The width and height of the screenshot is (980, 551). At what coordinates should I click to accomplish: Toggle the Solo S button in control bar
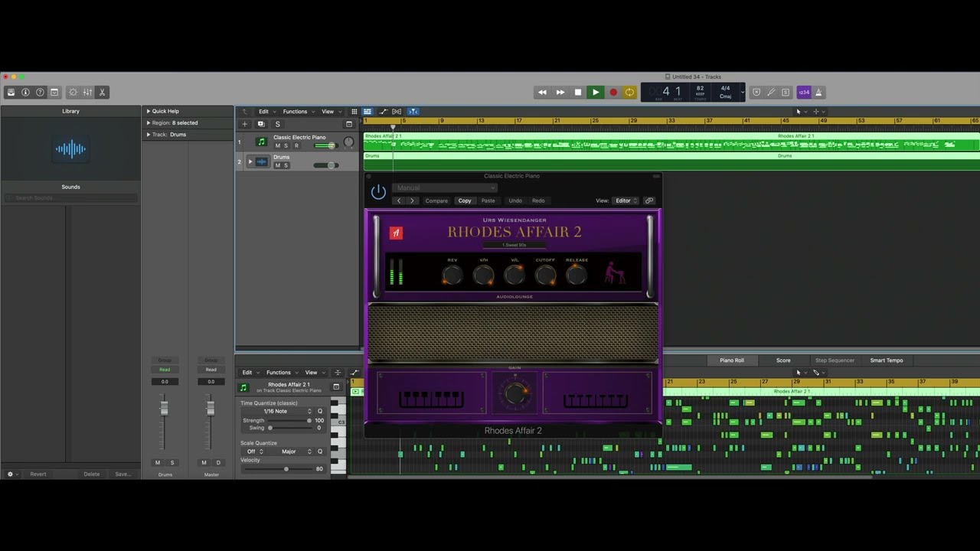click(x=786, y=93)
